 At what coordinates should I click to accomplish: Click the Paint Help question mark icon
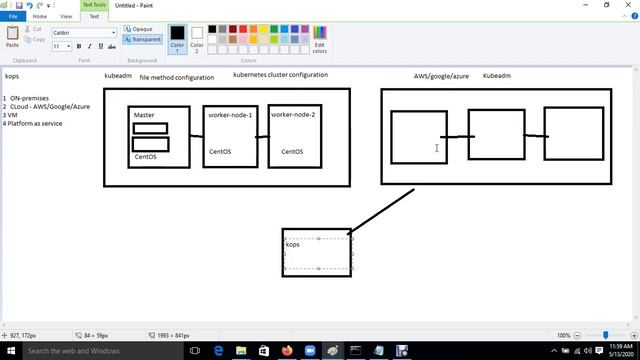tap(635, 16)
